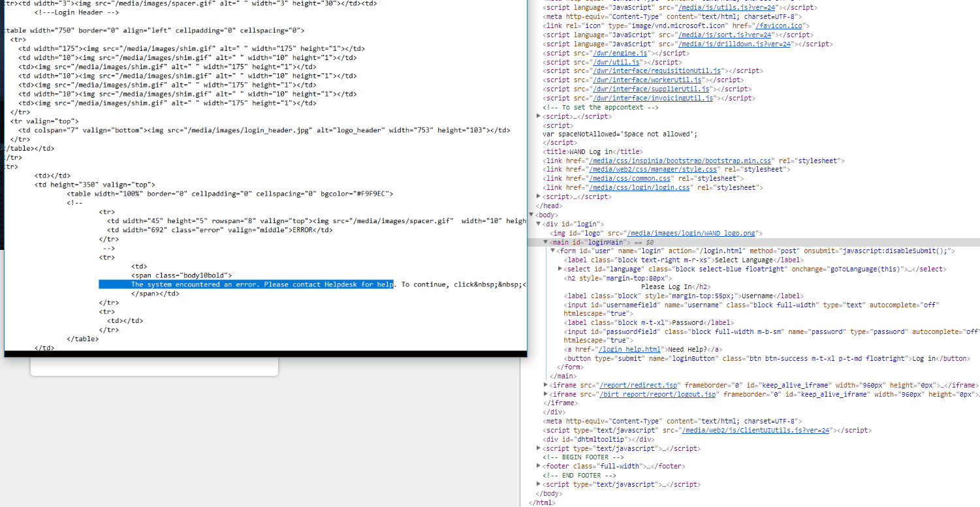Follow the /login_help.html href link
The height and width of the screenshot is (507, 980).
coord(630,349)
